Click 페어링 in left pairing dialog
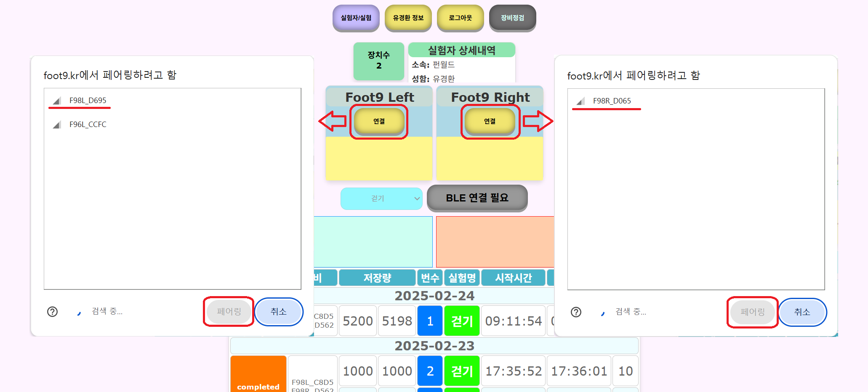The width and height of the screenshot is (868, 392). coord(229,312)
